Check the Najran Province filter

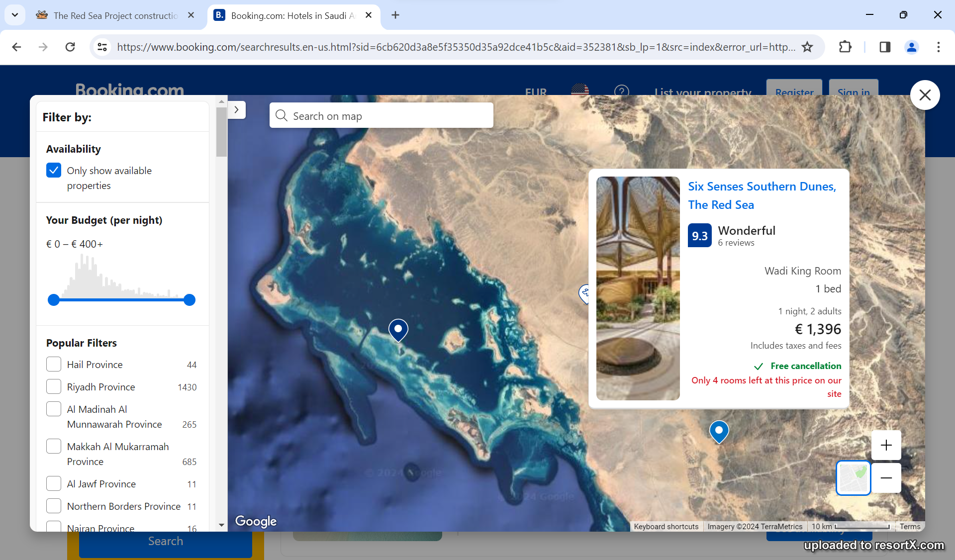(x=54, y=527)
